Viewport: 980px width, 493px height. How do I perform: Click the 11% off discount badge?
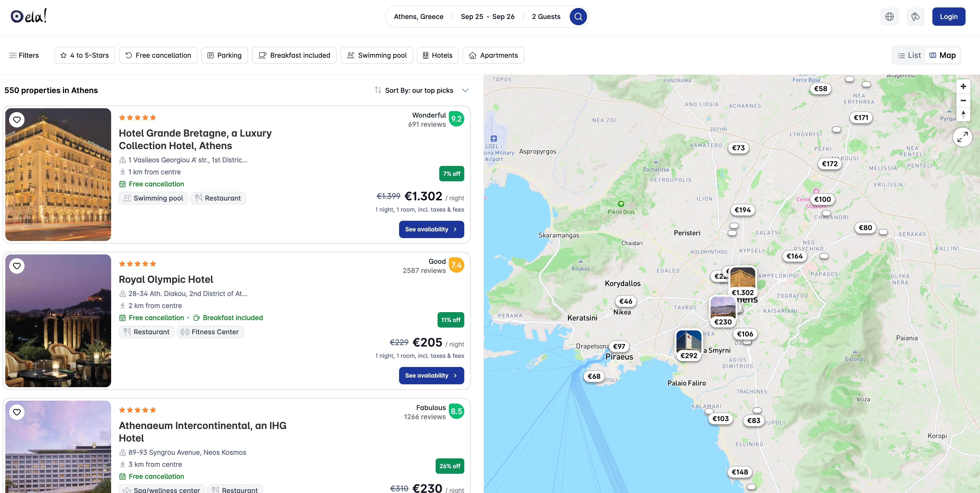pos(451,320)
